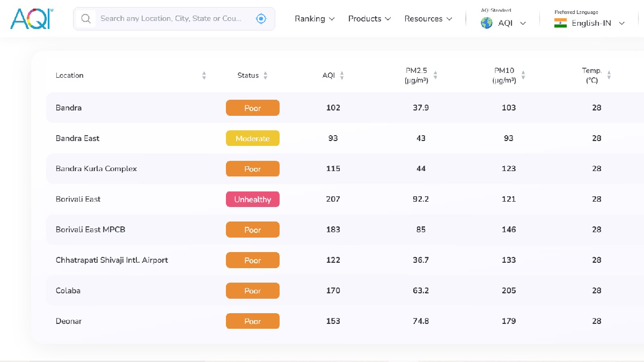Sort table by Location column arrows
644x362 pixels.
pyautogui.click(x=204, y=76)
